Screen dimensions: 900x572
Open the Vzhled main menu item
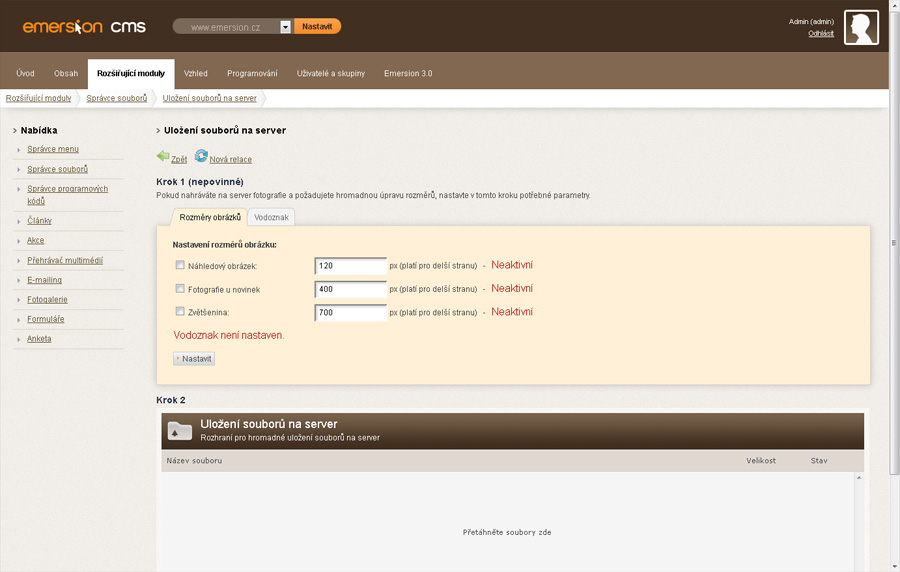pos(196,73)
